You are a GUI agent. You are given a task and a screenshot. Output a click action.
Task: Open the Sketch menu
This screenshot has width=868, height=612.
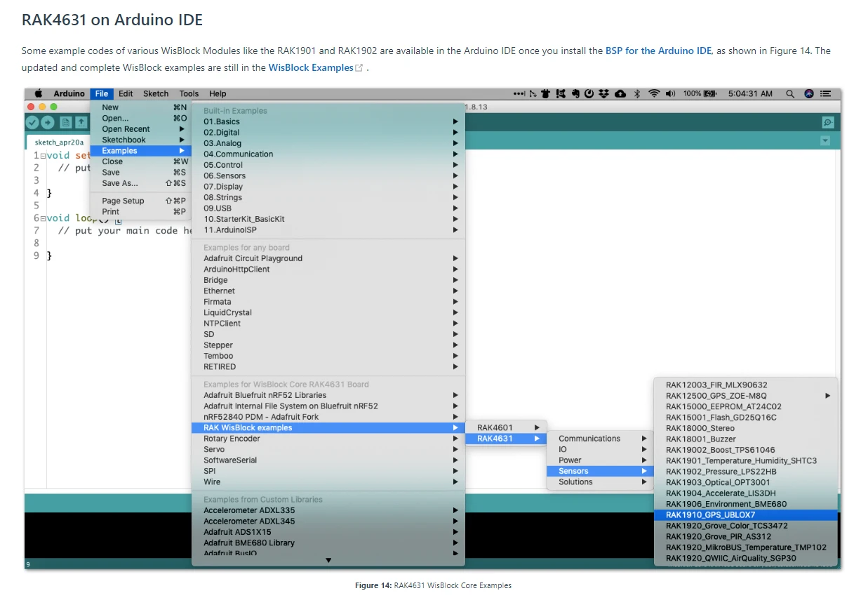156,93
